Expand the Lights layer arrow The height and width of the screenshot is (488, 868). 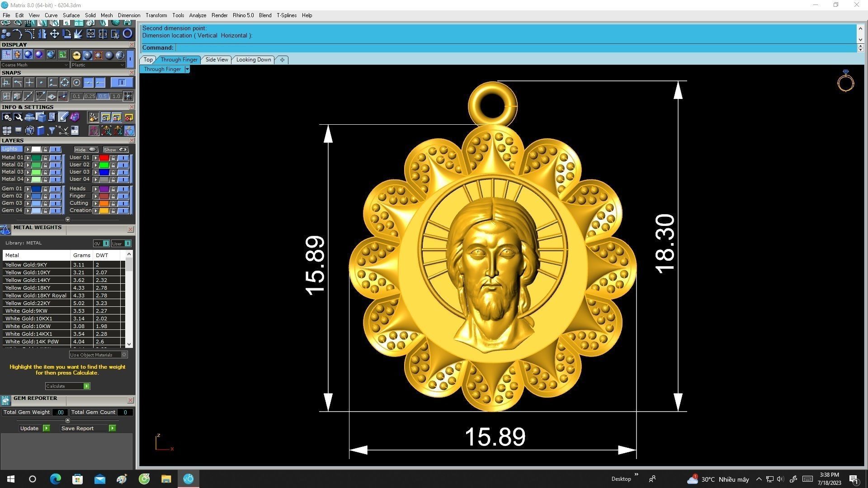(x=28, y=149)
